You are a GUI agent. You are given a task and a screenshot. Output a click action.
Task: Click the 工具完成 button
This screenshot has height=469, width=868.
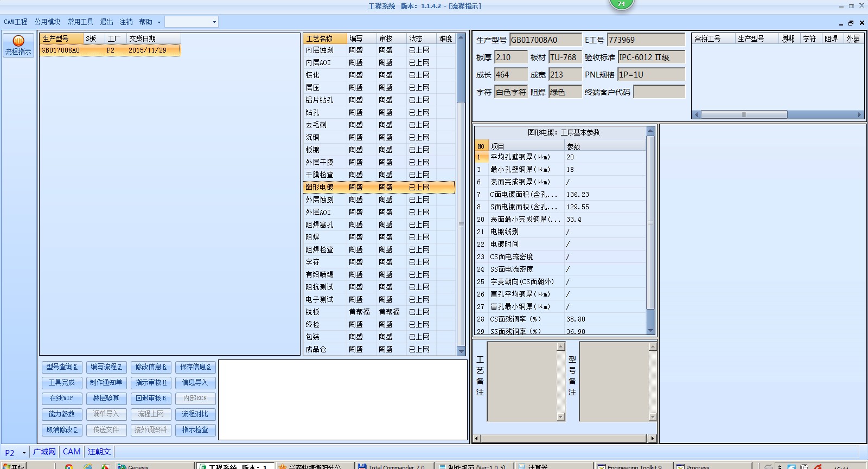click(62, 383)
